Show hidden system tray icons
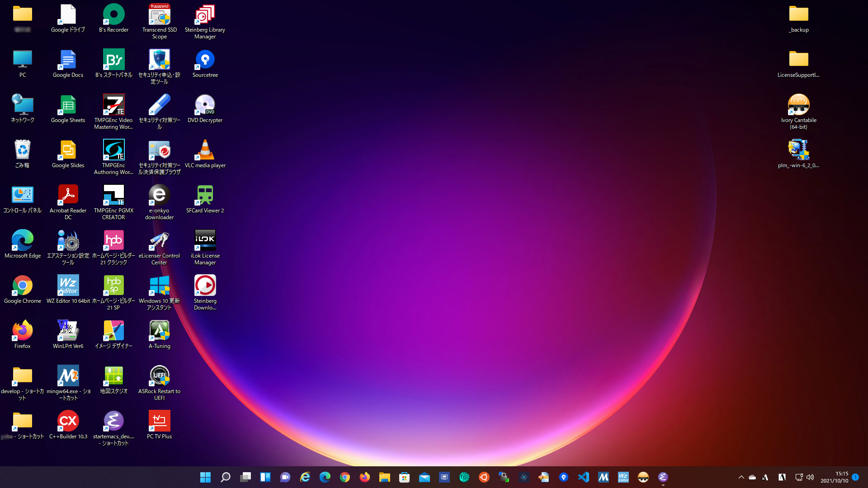This screenshot has height=488, width=868. 741,477
